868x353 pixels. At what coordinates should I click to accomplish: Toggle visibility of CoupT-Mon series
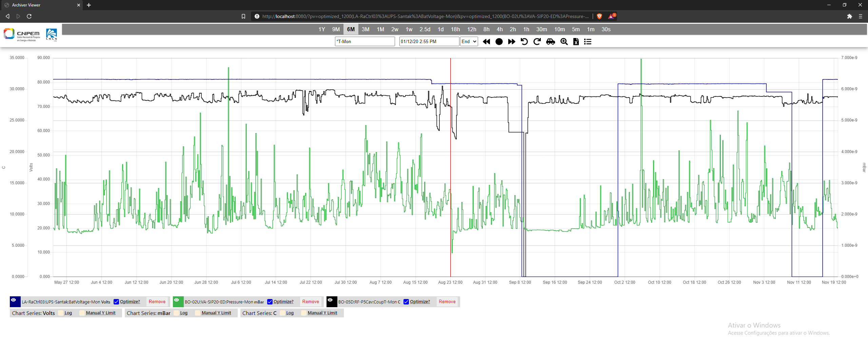pyautogui.click(x=330, y=300)
